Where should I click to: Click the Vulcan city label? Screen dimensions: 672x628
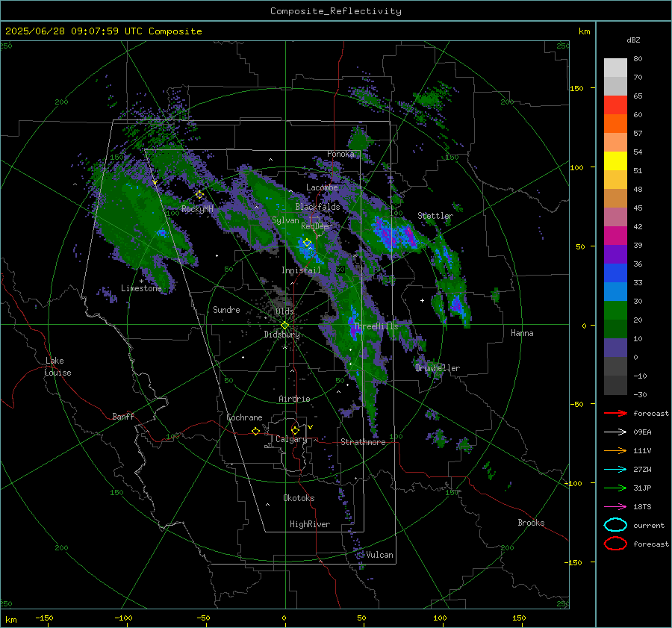pos(379,555)
